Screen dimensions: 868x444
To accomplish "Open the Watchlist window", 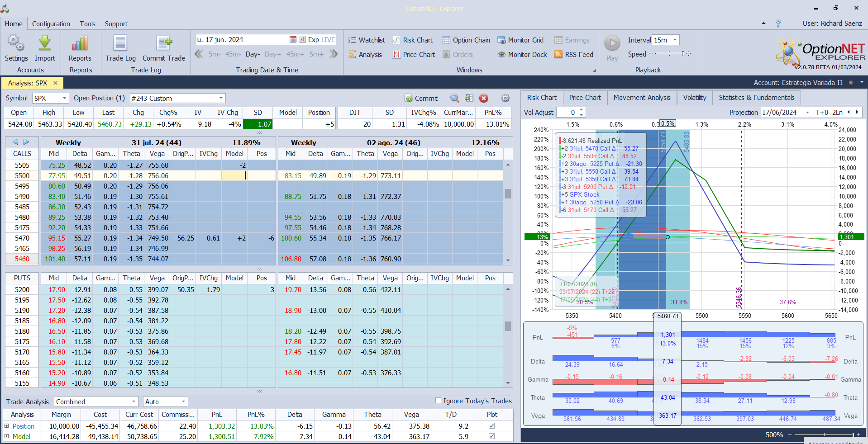I will click(367, 40).
